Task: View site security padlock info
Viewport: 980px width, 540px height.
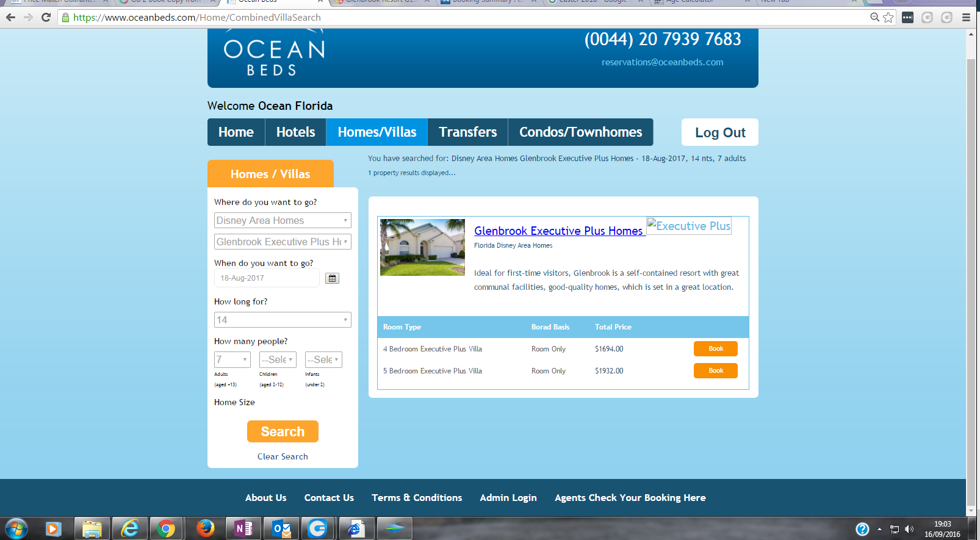Action: point(65,18)
